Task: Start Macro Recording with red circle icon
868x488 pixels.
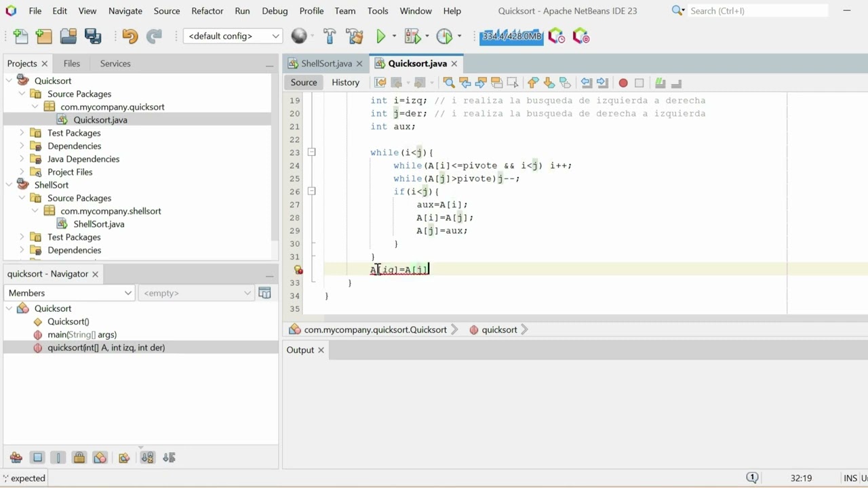Action: tap(623, 83)
